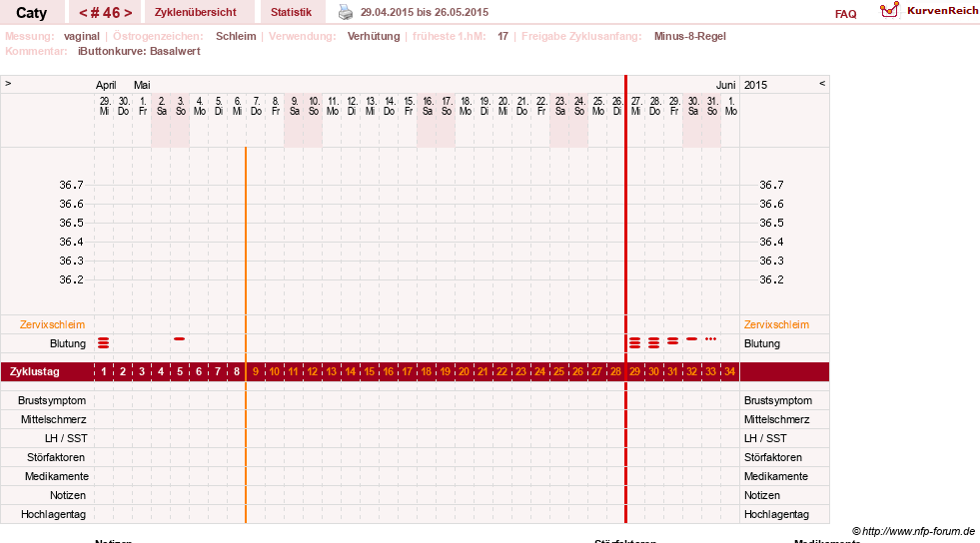Click the 'Minus-8-Regel' value
Screen dimensions: 980x543
[690, 36]
